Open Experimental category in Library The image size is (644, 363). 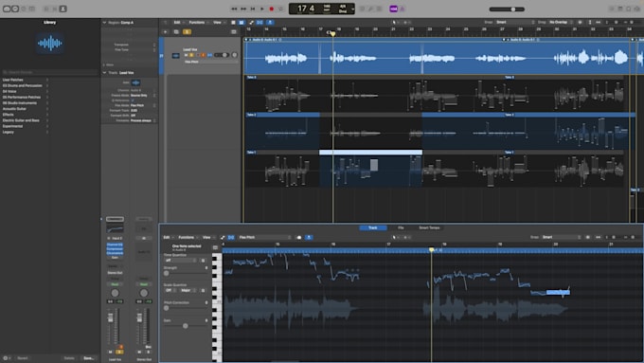(x=12, y=126)
